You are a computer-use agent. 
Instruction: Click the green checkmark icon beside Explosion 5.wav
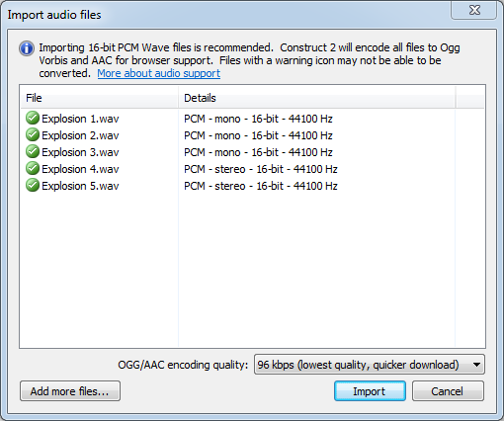coord(33,185)
